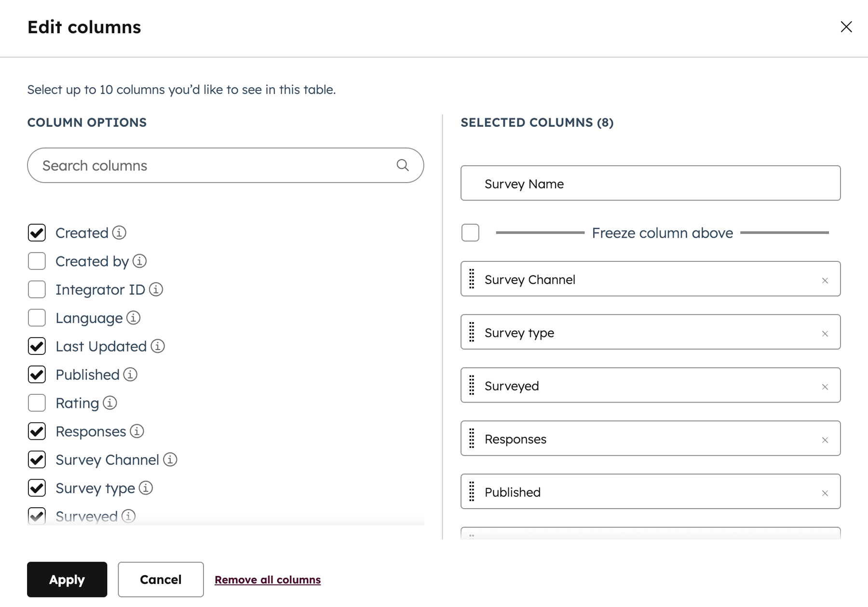Remove the Surveyed column via its × icon
This screenshot has width=868, height=607.
click(825, 386)
